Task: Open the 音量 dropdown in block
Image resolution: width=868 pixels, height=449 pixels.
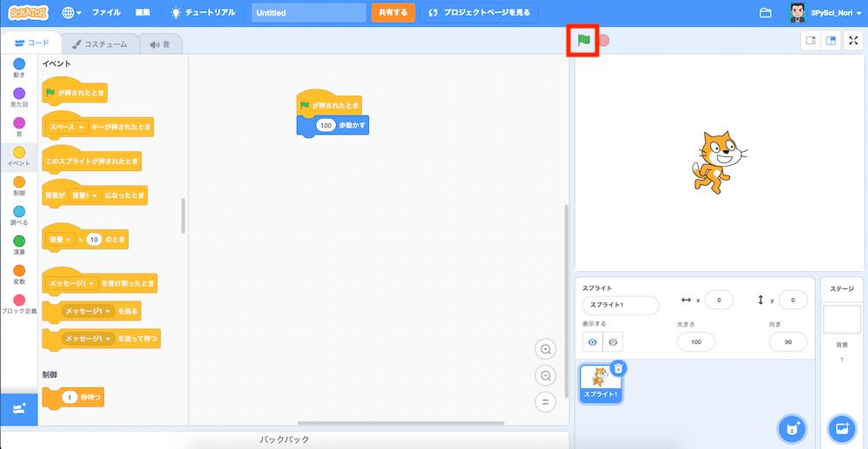Action: [61, 240]
